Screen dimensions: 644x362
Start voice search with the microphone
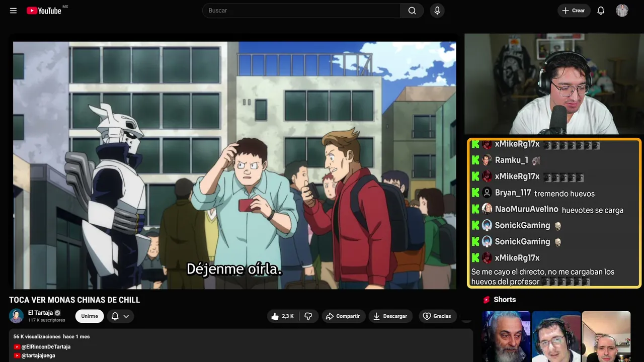pyautogui.click(x=437, y=11)
